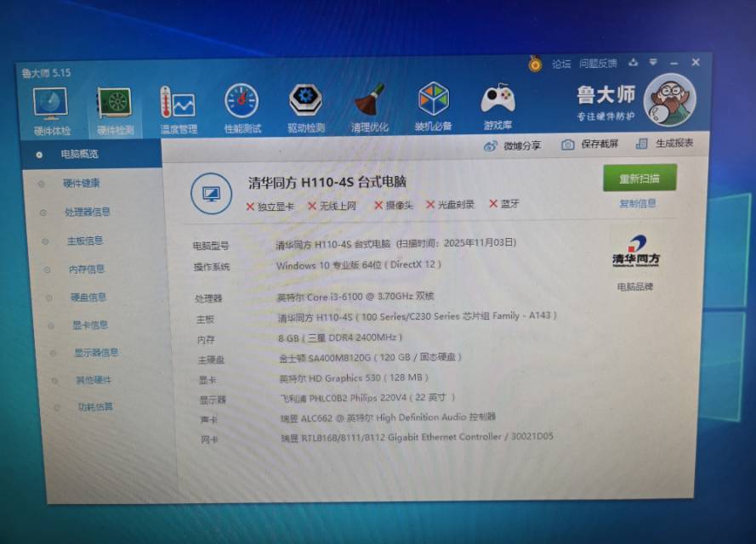Click the 驱动检测 driver detection icon

click(305, 101)
